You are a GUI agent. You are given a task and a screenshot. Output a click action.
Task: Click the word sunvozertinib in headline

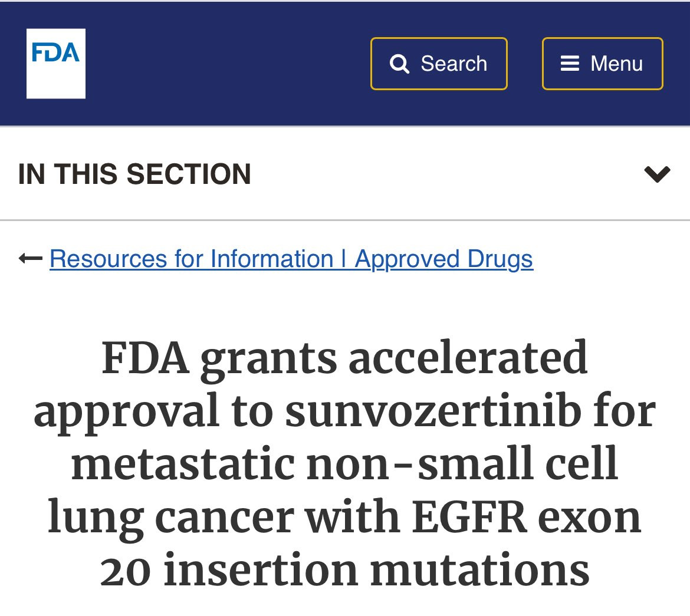click(x=433, y=412)
